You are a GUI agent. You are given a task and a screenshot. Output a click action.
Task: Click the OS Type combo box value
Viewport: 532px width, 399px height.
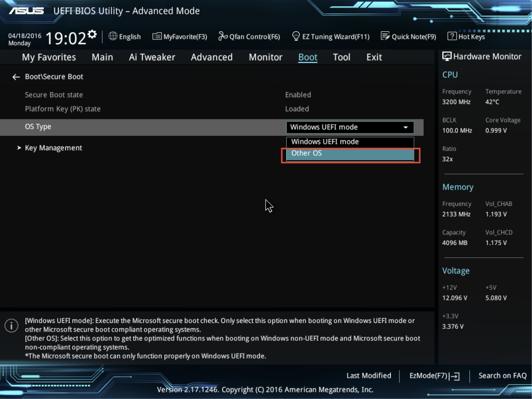pyautogui.click(x=350, y=127)
